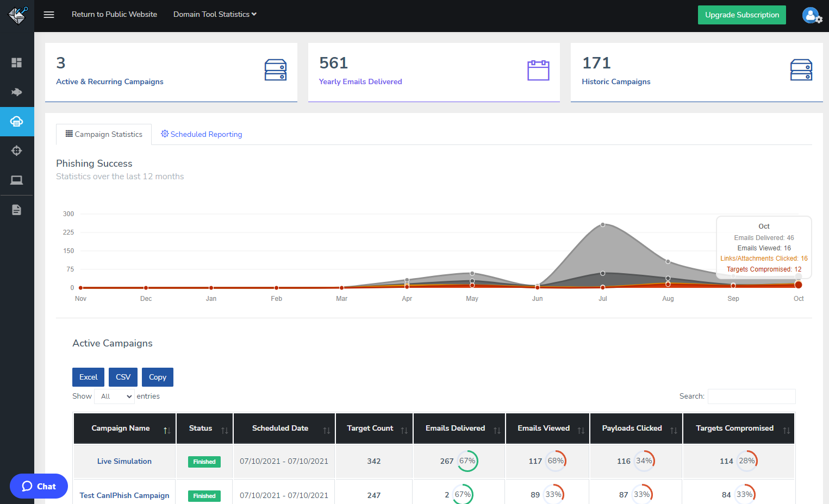The width and height of the screenshot is (829, 504).
Task: Open the CanIPhish logo in top-left corner
Action: pos(16,15)
